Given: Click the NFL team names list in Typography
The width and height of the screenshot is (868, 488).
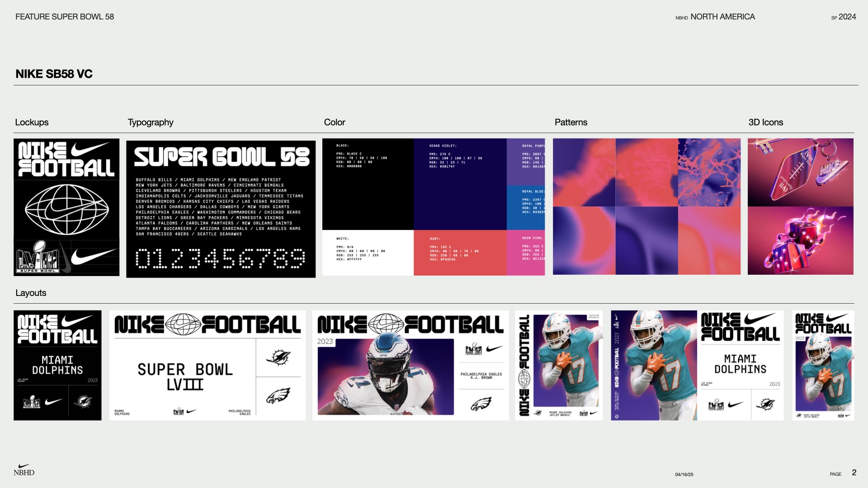Looking at the screenshot, I should (x=220, y=207).
